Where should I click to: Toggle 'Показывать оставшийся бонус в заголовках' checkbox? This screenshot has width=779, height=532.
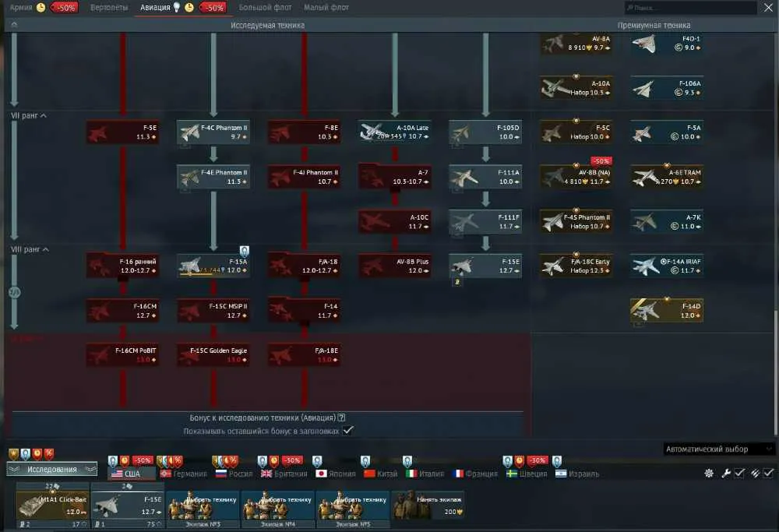click(347, 431)
